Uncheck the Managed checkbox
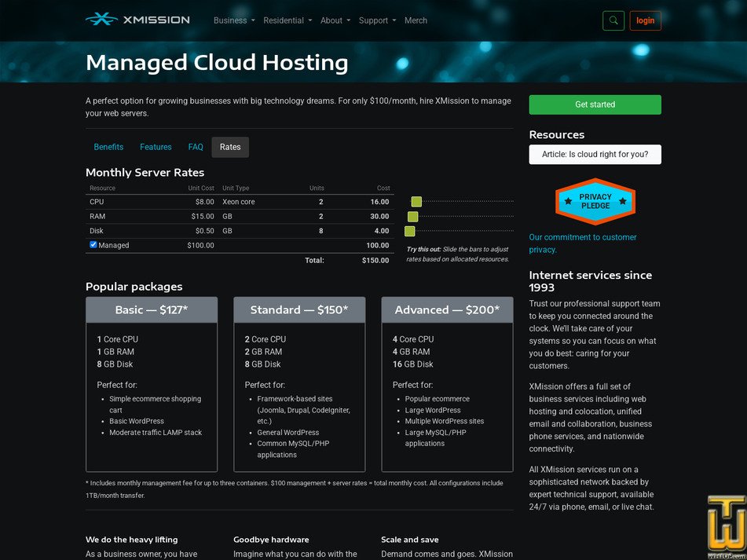The width and height of the screenshot is (747, 560). pyautogui.click(x=93, y=245)
